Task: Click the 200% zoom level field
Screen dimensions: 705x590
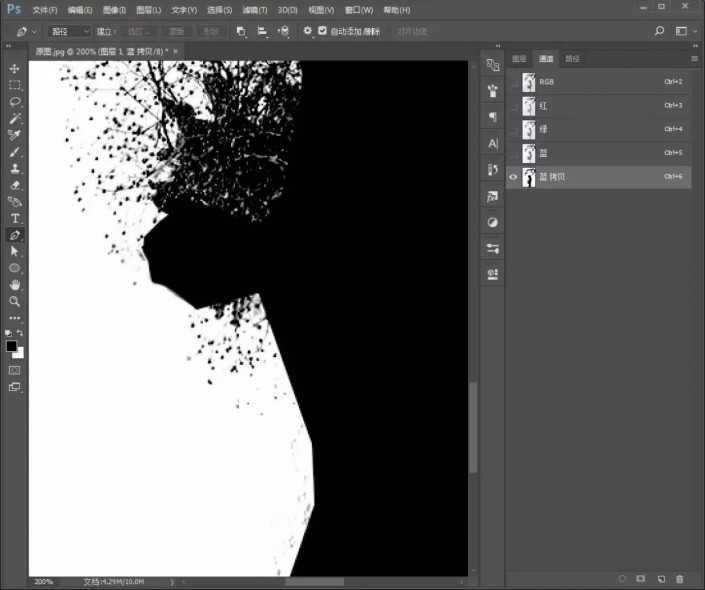Action: (44, 581)
